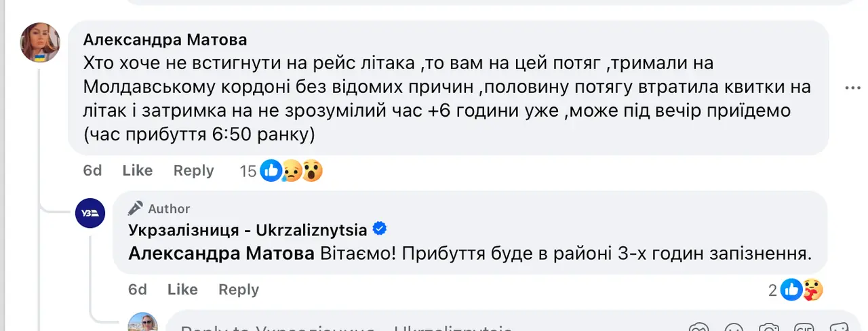Click the like reaction icon on Ukrzaliznytsia reply
The image size is (868, 331).
[x=792, y=290]
